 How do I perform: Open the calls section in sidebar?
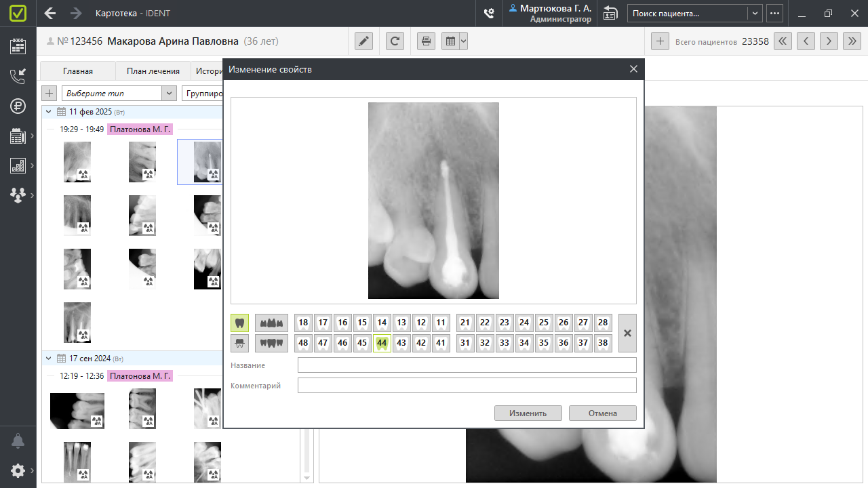[18, 76]
